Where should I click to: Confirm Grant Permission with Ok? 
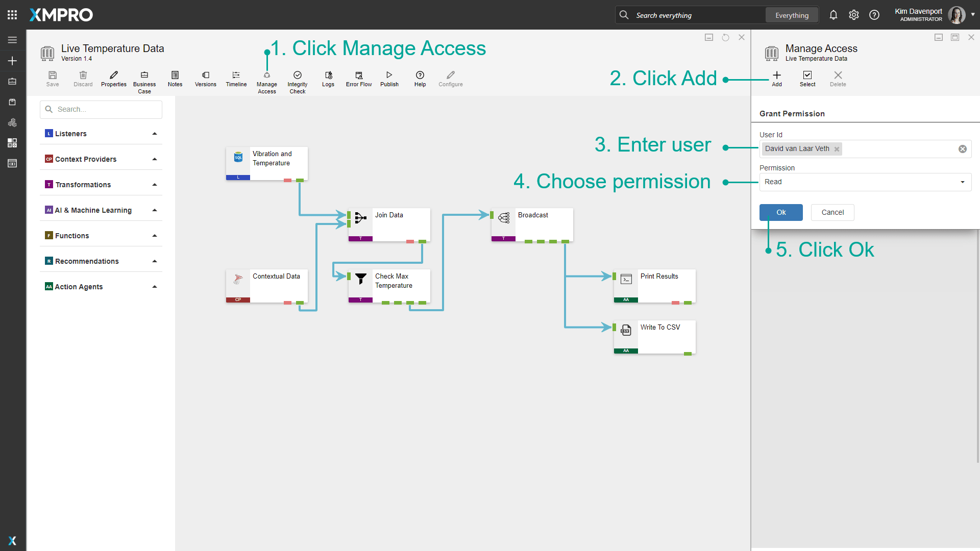[781, 212]
